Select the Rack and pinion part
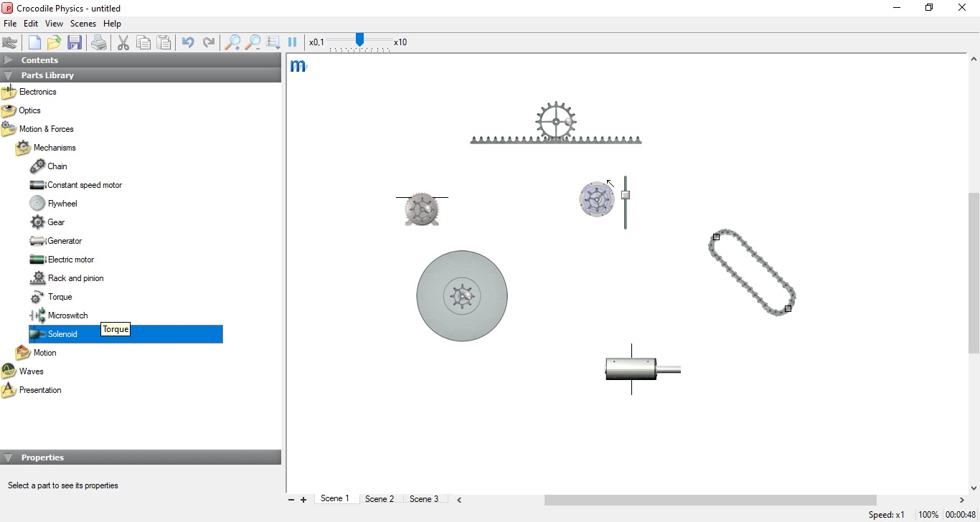The height and width of the screenshot is (522, 980). [x=67, y=278]
